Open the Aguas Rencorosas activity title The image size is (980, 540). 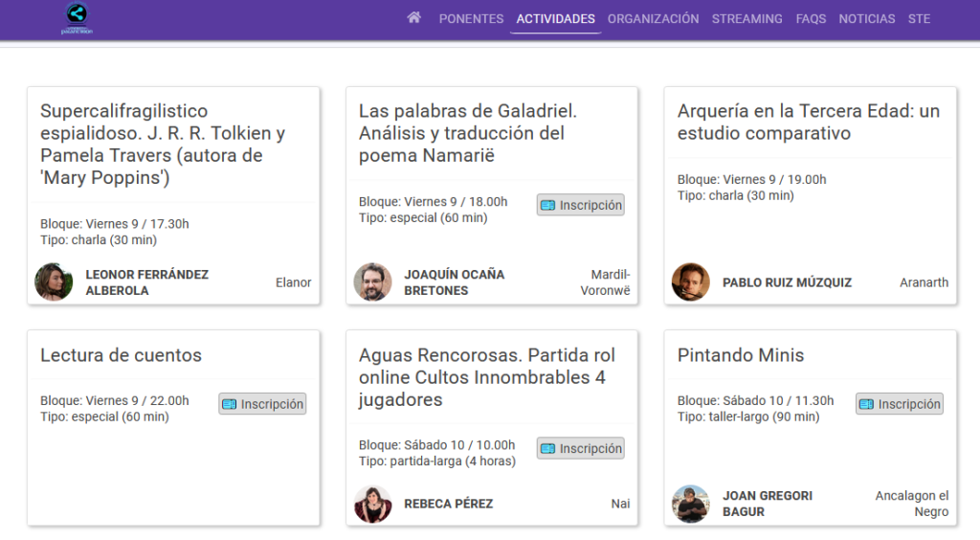tap(486, 377)
